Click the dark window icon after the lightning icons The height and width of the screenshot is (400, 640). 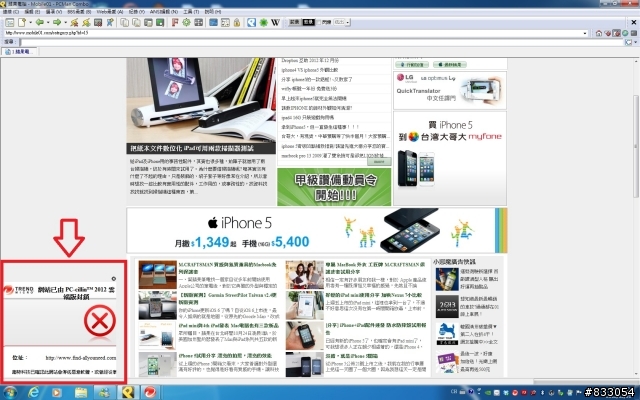click(x=98, y=22)
